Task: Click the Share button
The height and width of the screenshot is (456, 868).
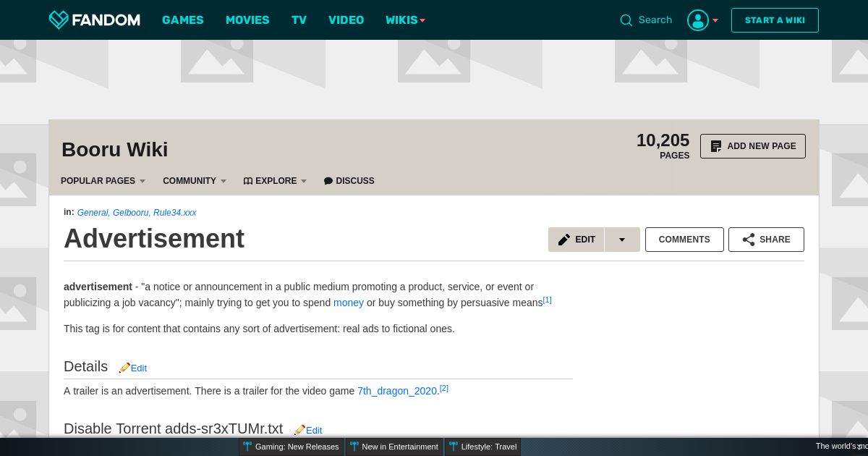Action: [x=766, y=240]
